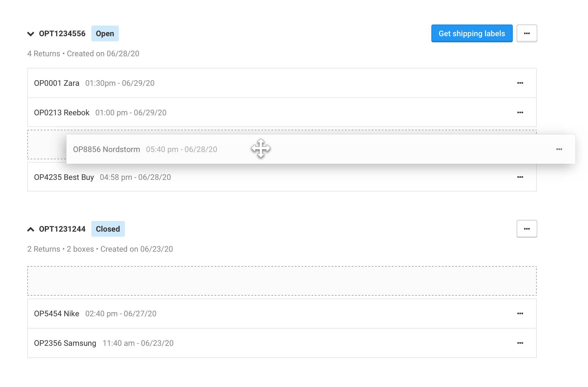This screenshot has width=588, height=387.
Task: Click the Closed status badge
Action: click(108, 229)
